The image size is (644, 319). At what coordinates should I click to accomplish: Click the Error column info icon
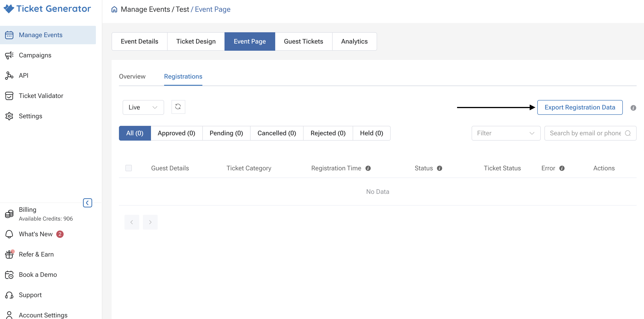[x=561, y=168]
